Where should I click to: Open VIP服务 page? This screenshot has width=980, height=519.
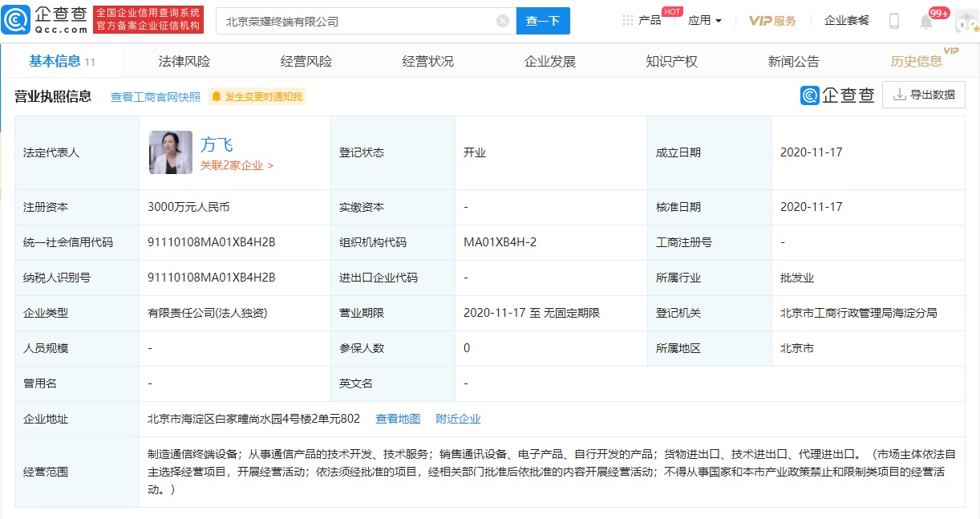(x=772, y=21)
